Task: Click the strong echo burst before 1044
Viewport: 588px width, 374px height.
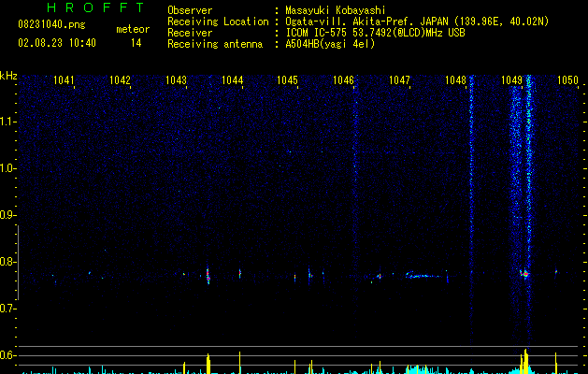Action: click(208, 275)
